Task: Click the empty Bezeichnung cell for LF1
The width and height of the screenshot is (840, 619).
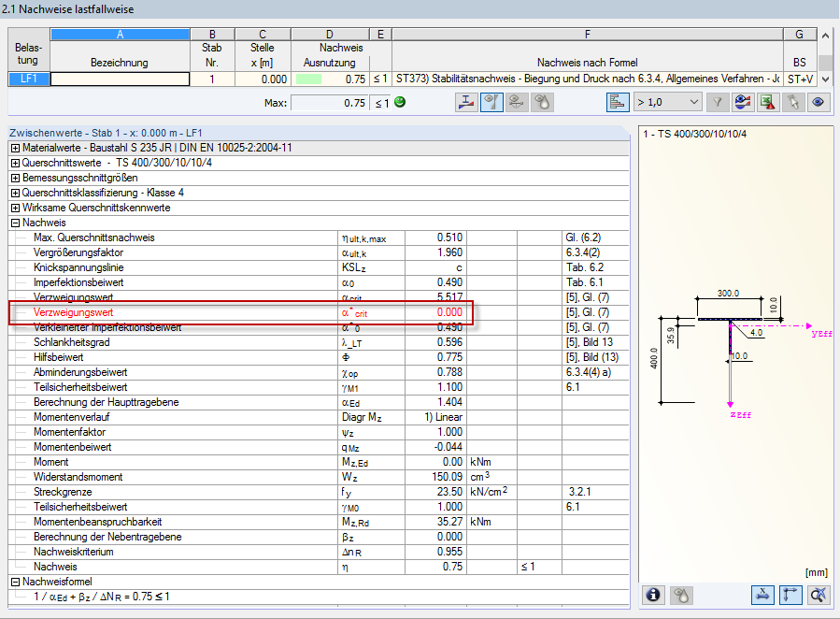Action: tap(120, 79)
